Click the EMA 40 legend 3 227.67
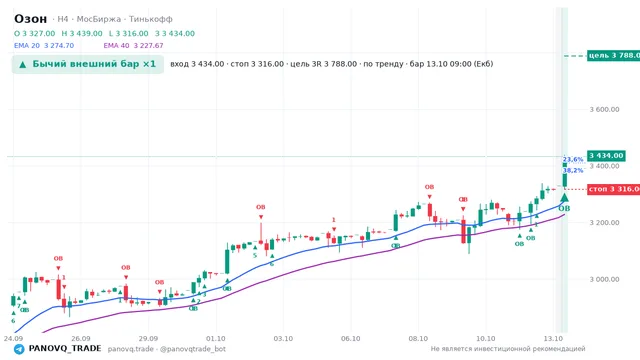Viewport: 640px width, 360px height. (133, 46)
